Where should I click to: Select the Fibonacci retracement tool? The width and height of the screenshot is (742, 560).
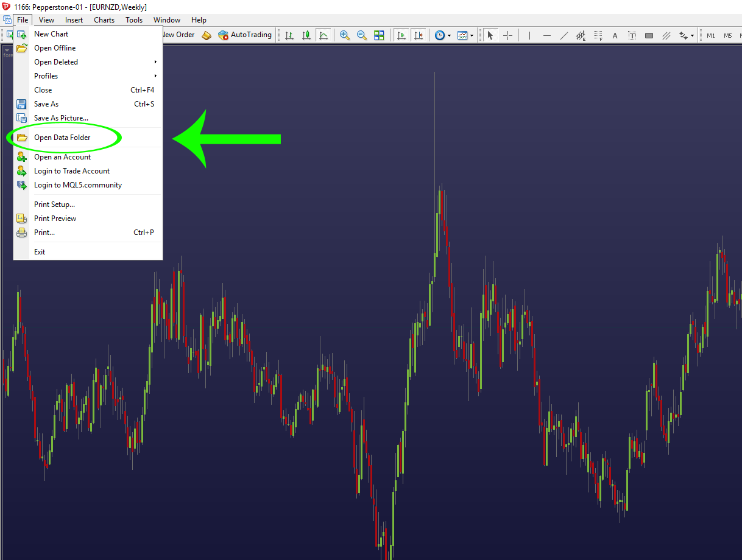(x=598, y=35)
